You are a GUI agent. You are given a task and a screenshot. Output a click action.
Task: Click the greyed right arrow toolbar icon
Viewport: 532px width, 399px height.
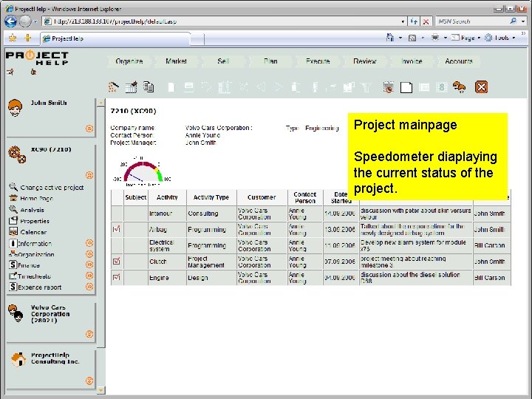tap(279, 87)
